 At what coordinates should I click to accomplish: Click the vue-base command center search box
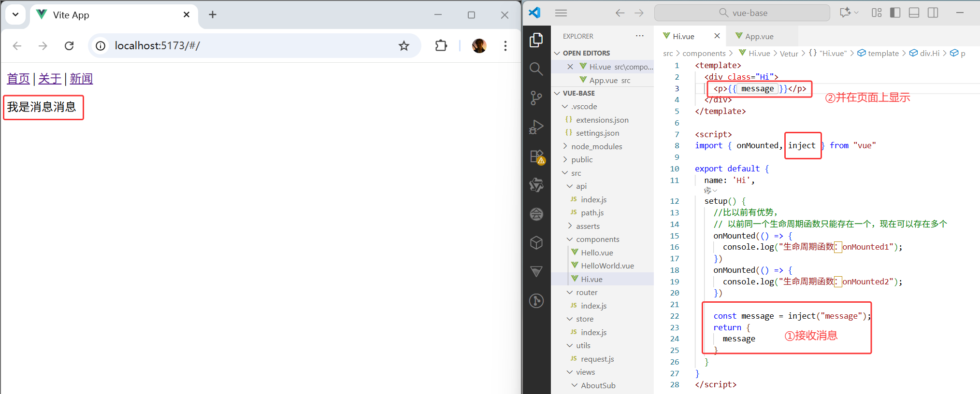742,13
